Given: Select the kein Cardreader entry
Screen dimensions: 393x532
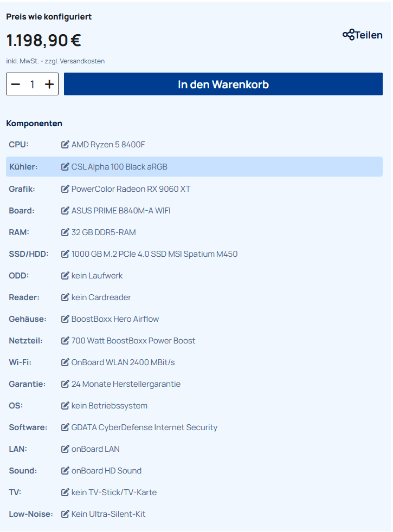Looking at the screenshot, I should point(101,297).
